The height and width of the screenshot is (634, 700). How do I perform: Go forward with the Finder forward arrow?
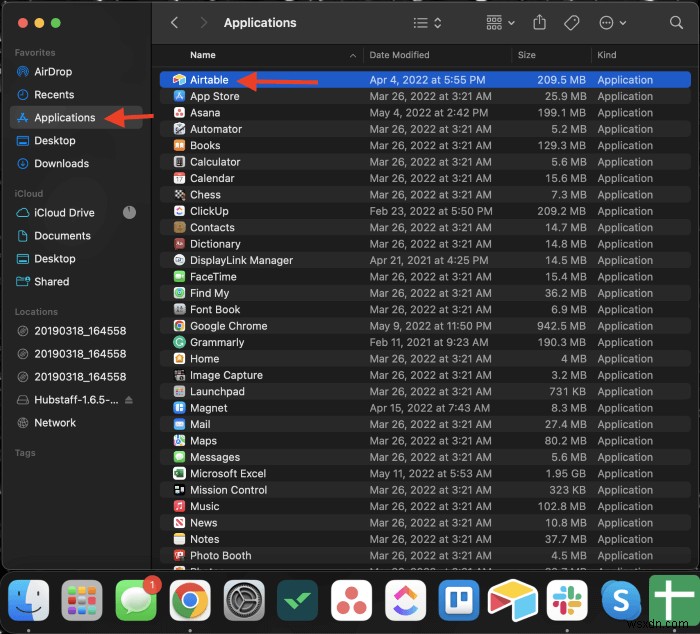point(204,23)
